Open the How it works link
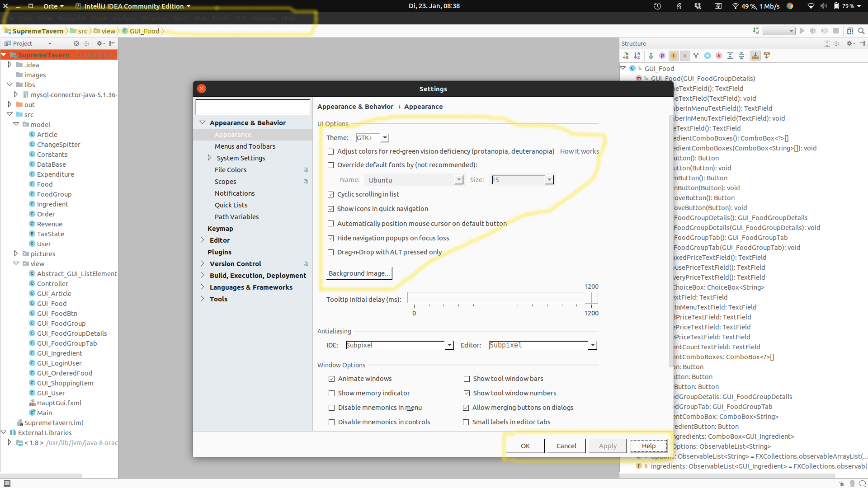 click(579, 151)
